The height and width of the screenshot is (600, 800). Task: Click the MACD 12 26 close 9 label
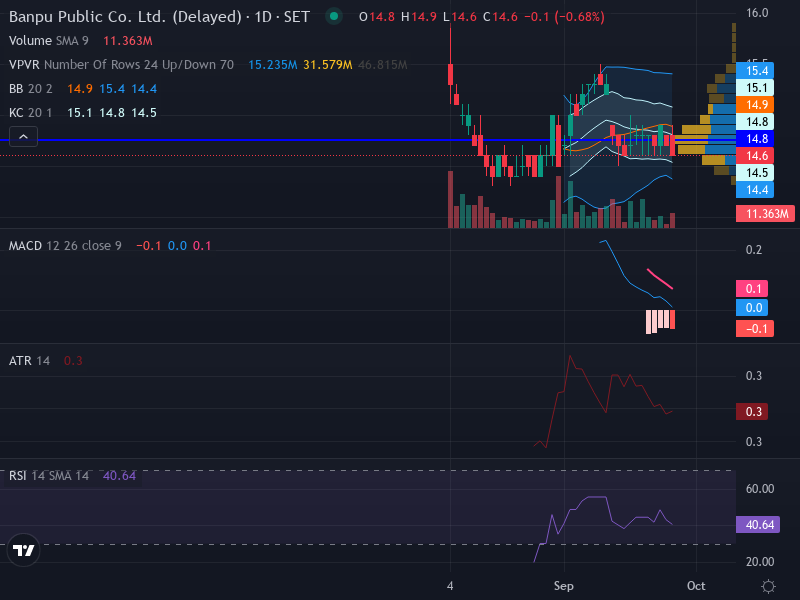[65, 246]
